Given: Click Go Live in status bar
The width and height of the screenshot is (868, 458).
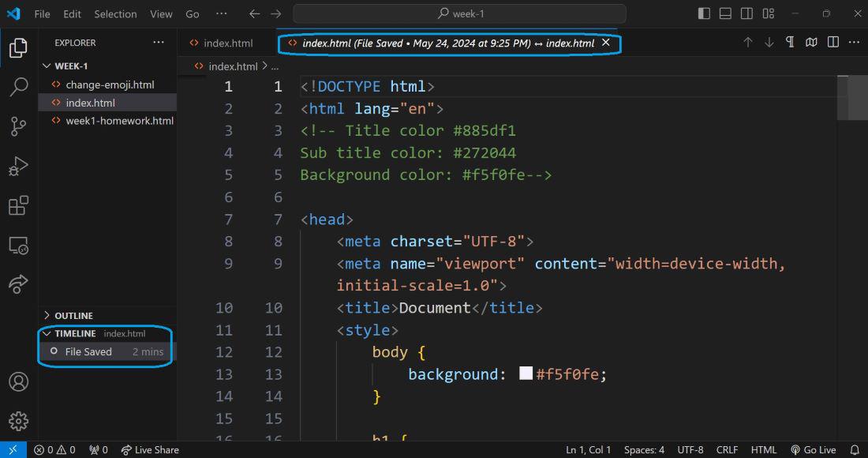Looking at the screenshot, I should 814,450.
